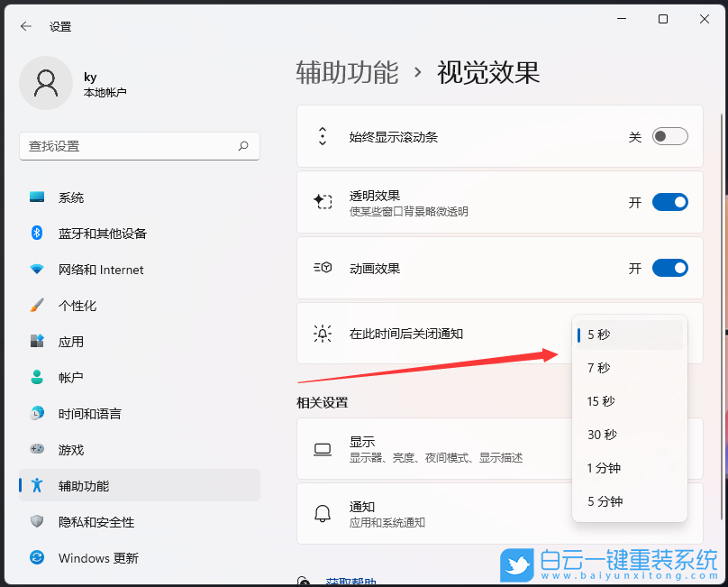The height and width of the screenshot is (587, 728).
Task: Select 15 秒 from the dropdown
Action: (600, 401)
